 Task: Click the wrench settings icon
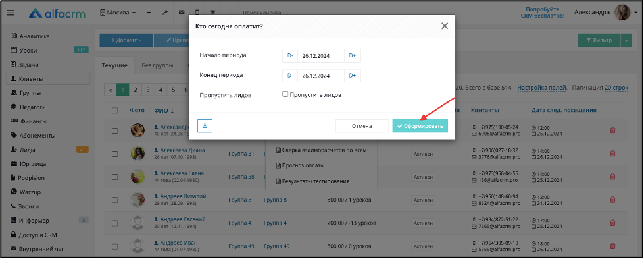click(165, 13)
